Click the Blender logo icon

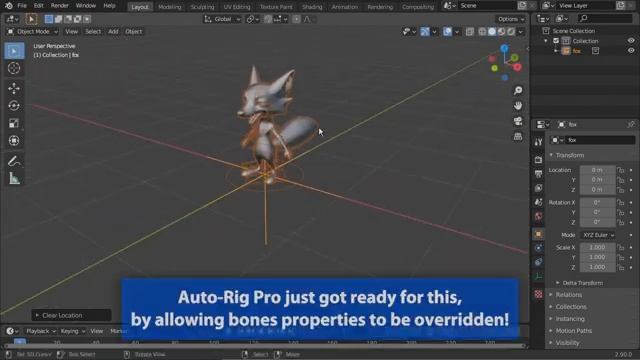point(9,6)
